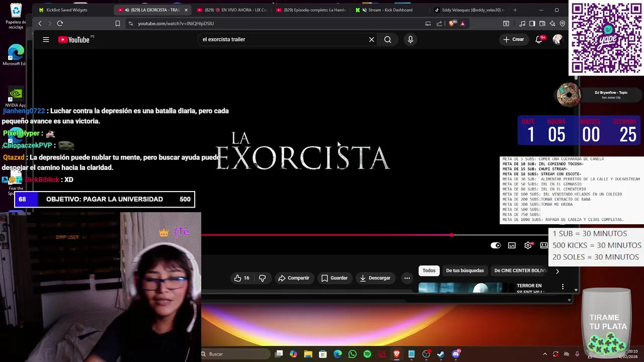Go back in the browser
This screenshot has height=362, width=644.
coord(40,23)
